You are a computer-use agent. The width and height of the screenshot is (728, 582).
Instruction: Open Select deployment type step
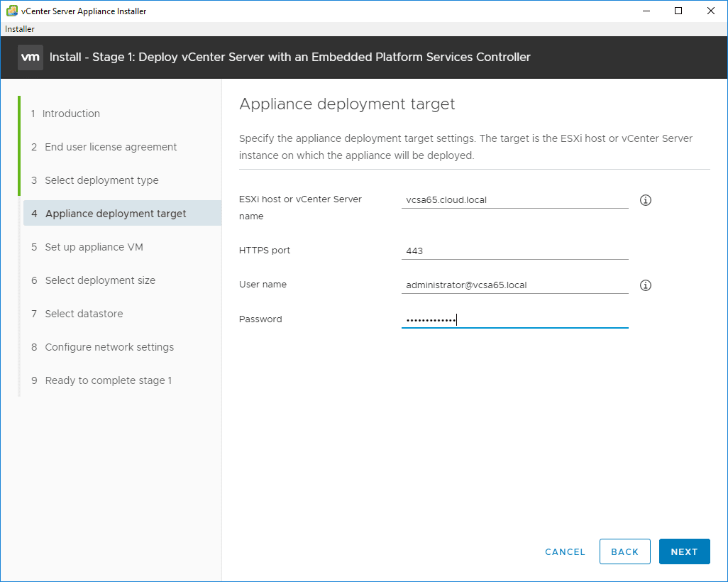click(101, 180)
